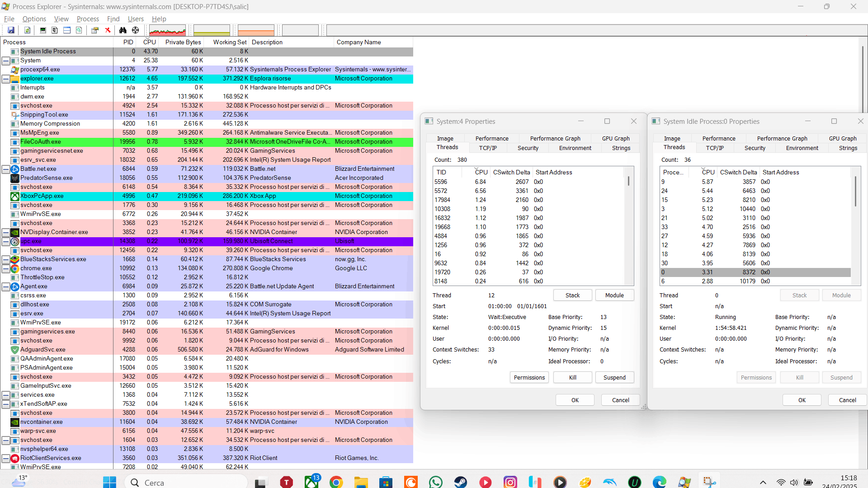The height and width of the screenshot is (488, 868).
Task: Click the Find Window's Process crosshair icon
Action: (x=135, y=30)
